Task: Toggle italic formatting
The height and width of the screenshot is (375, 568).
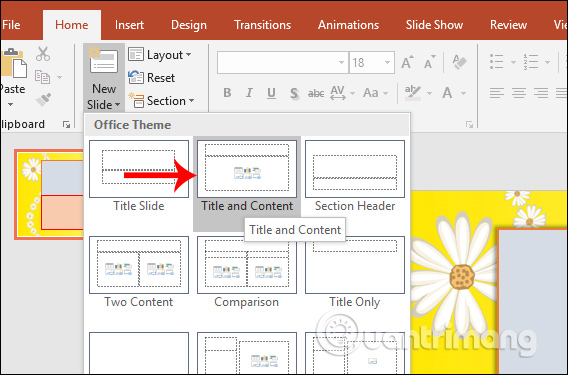Action: click(x=249, y=93)
